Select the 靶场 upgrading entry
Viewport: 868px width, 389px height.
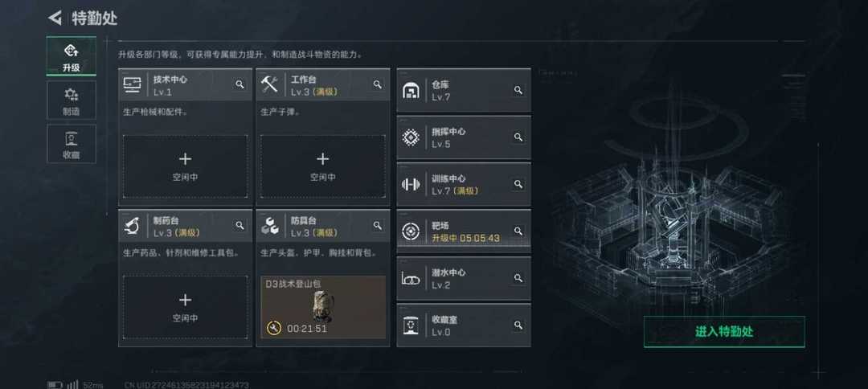tap(464, 231)
